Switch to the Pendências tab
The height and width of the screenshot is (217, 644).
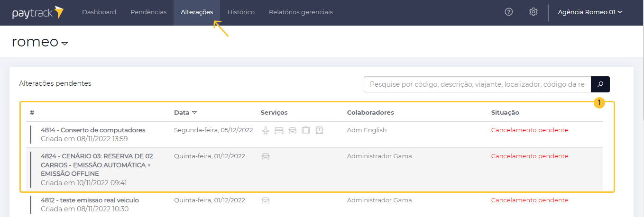click(x=148, y=12)
